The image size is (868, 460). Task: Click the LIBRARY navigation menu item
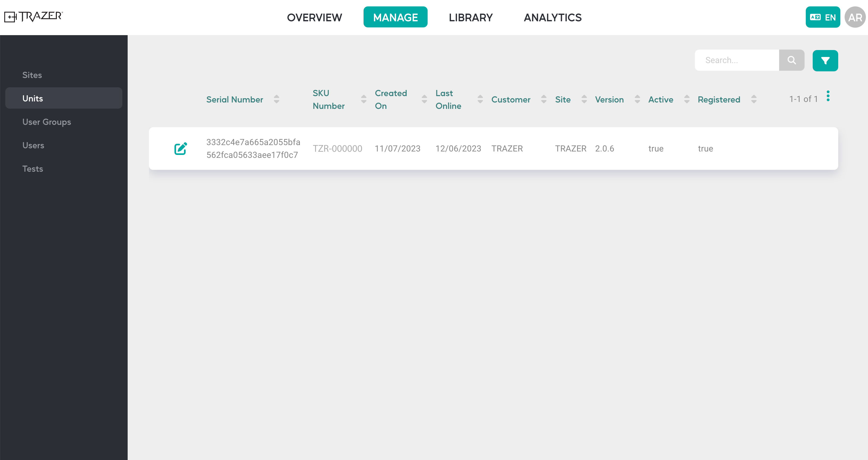(471, 17)
